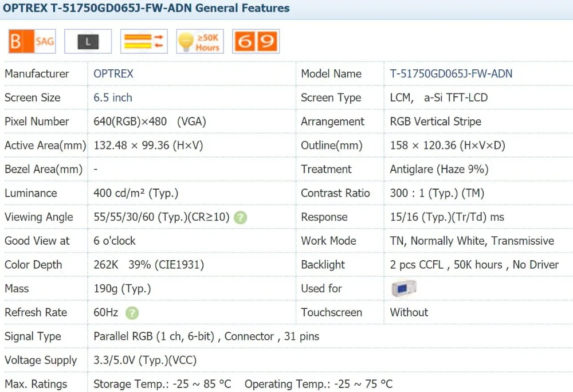Image resolution: width=573 pixels, height=392 pixels.
Task: Click the Refresh Rate label
Action: pos(36,312)
